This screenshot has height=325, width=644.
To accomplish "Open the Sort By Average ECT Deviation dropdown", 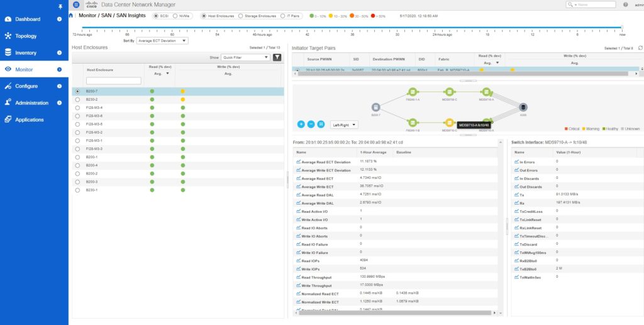I will point(162,41).
